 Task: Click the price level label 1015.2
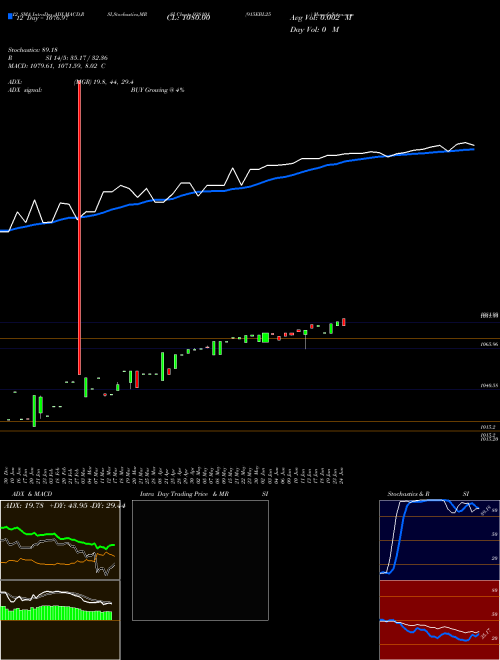pos(489,427)
